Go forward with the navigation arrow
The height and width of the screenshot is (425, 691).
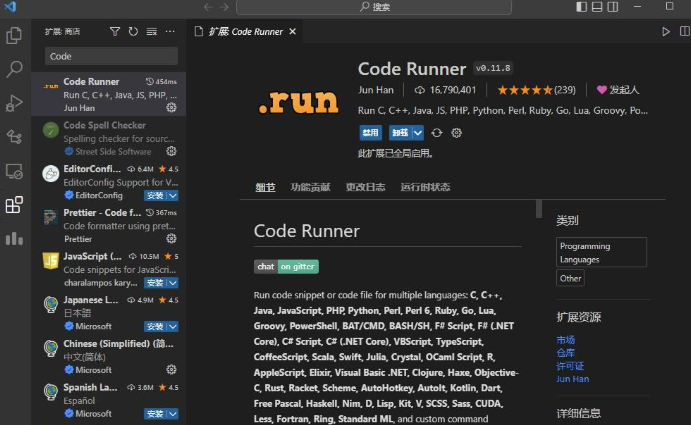pyautogui.click(x=224, y=7)
